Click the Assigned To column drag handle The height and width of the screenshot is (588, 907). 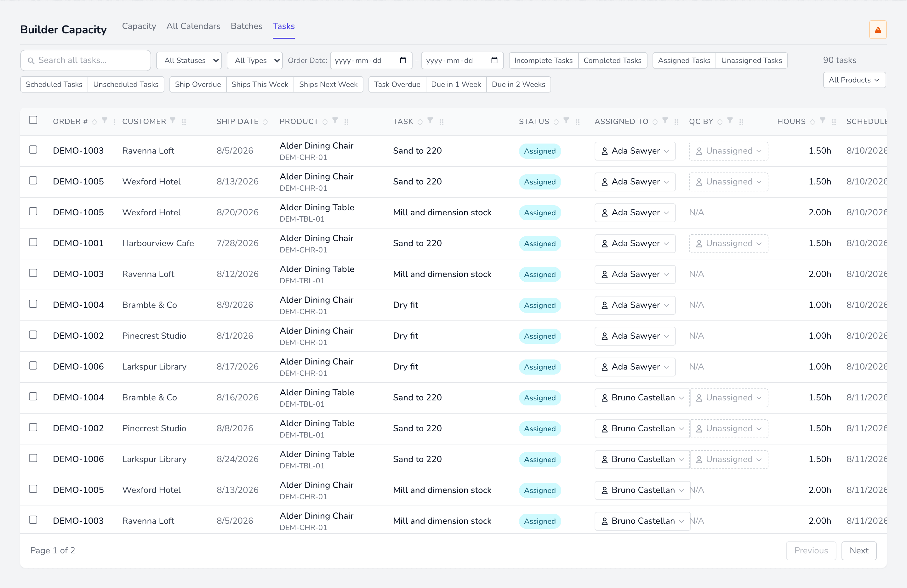676,122
